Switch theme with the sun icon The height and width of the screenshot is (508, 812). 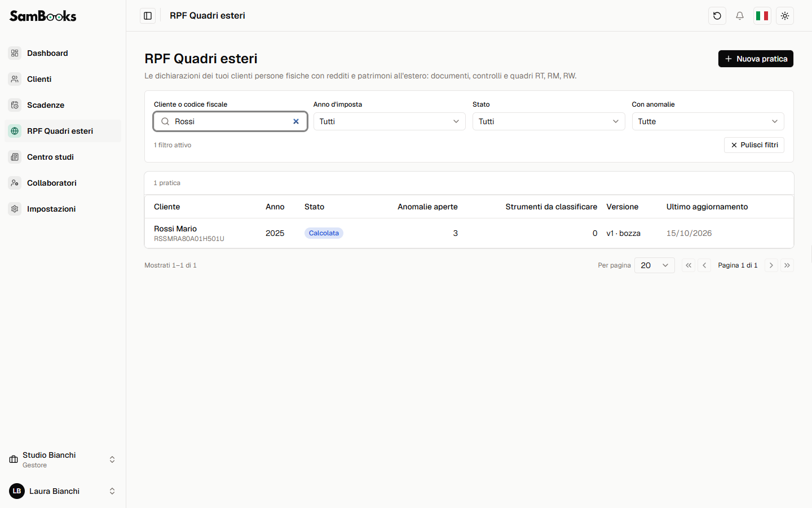(x=785, y=16)
